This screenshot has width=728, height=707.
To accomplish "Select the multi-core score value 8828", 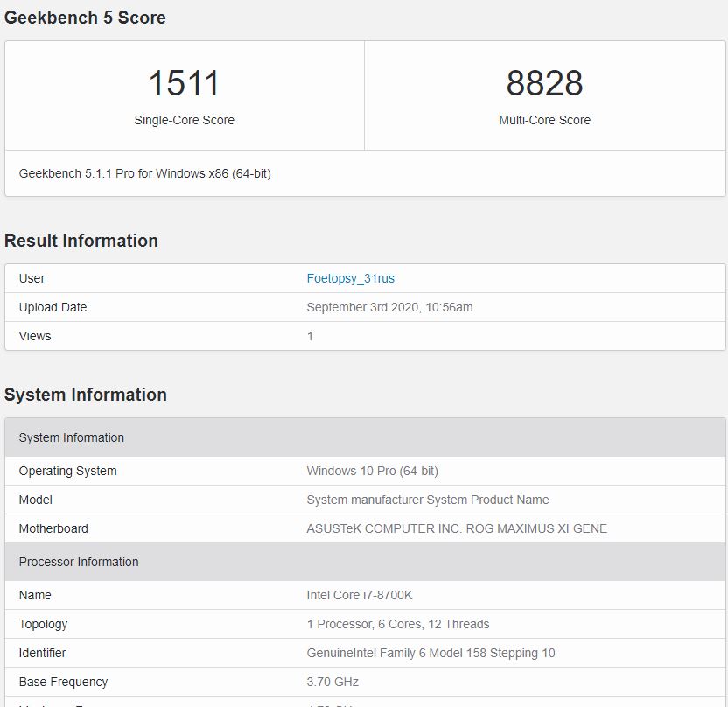I will (544, 83).
